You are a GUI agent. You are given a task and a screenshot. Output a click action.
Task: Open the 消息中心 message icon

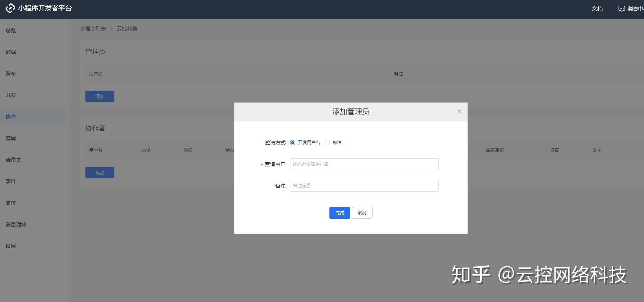(621, 9)
